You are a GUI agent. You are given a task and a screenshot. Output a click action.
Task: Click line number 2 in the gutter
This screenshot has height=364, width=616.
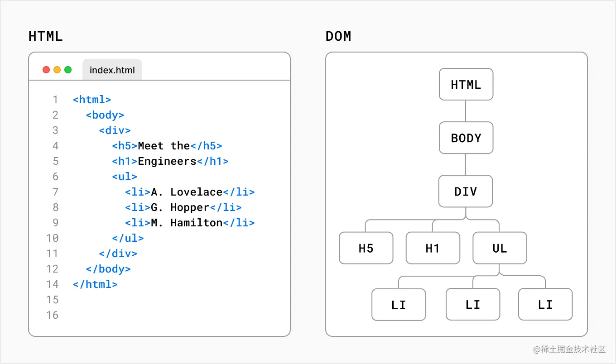(x=55, y=115)
